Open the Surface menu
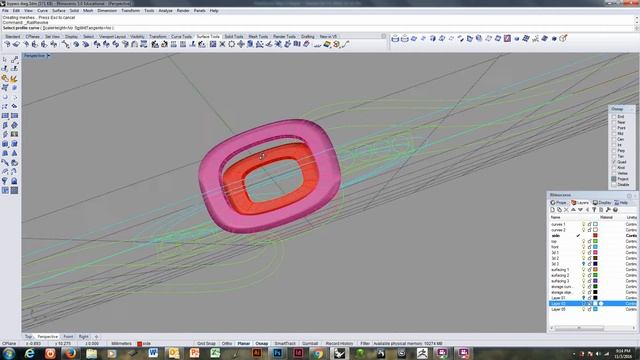640x360 pixels. point(59,11)
